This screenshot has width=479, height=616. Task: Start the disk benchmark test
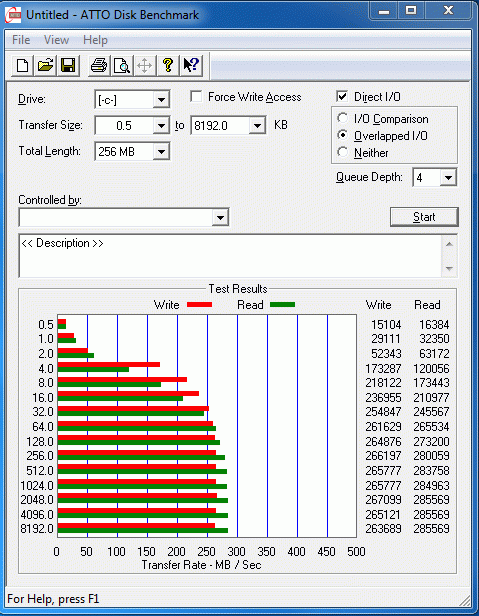[424, 217]
